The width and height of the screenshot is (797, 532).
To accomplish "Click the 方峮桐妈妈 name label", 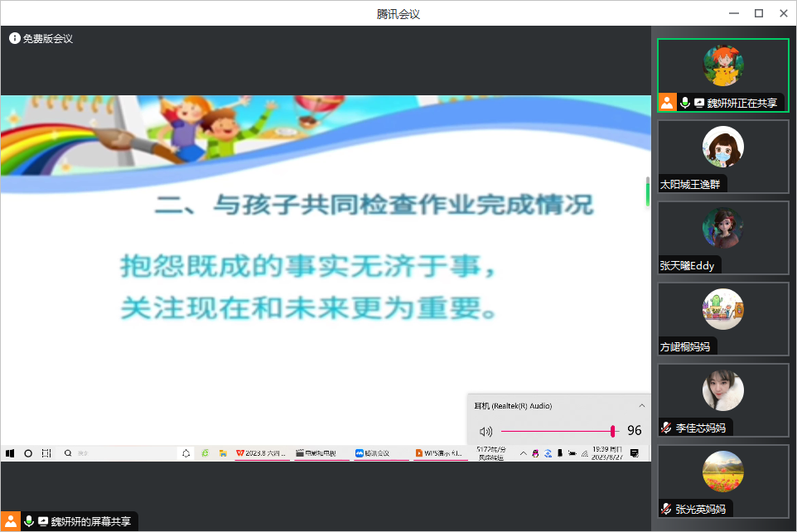I will click(x=684, y=347).
